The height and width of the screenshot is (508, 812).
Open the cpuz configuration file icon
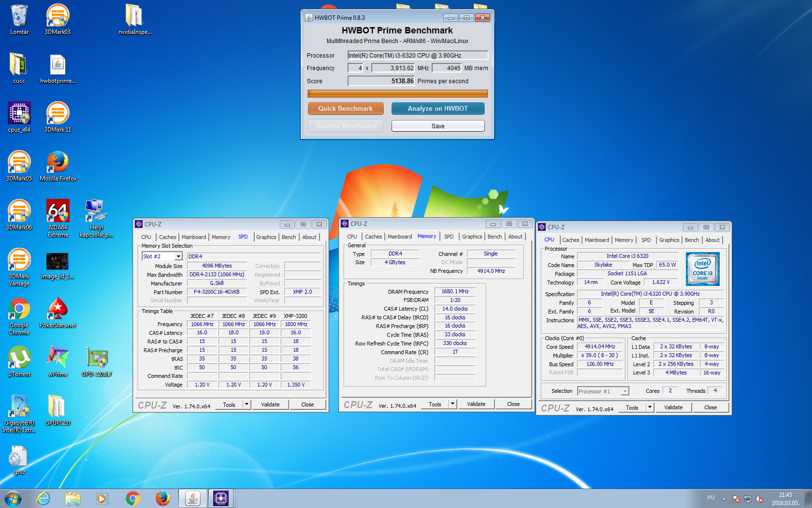(x=19, y=460)
